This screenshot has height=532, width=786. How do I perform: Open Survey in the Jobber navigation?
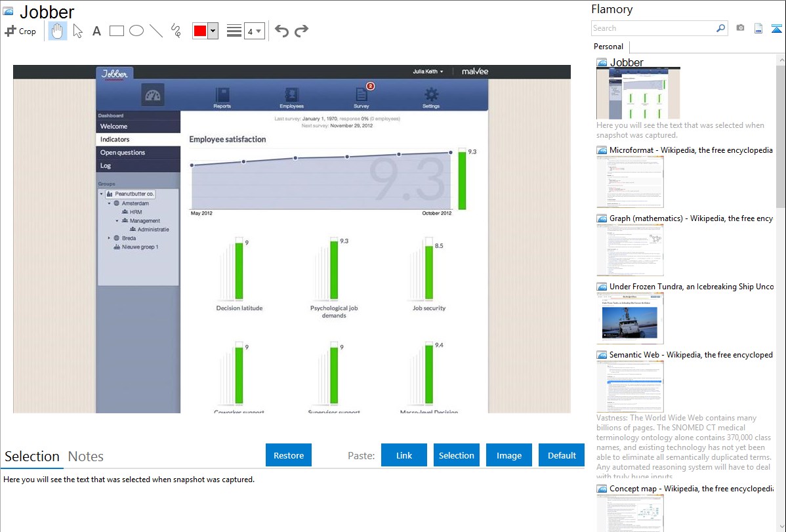[362, 97]
